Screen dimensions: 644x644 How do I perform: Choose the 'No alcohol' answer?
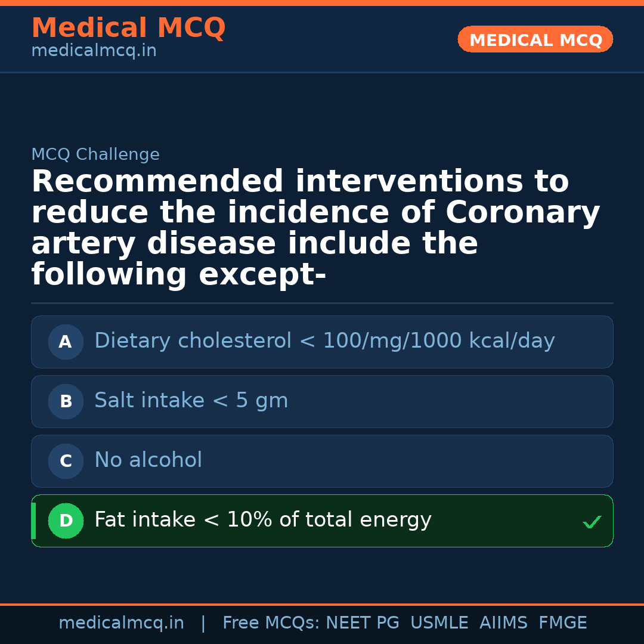(148, 460)
